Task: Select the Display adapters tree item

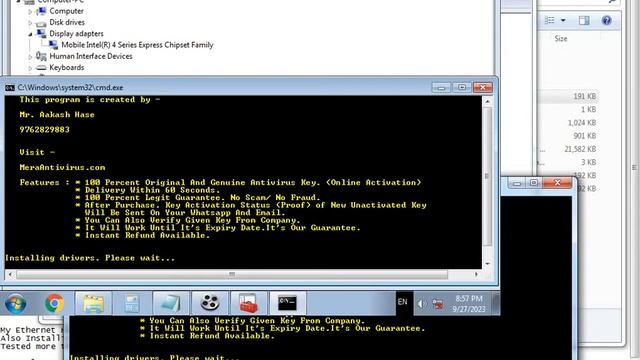Action: [x=76, y=33]
